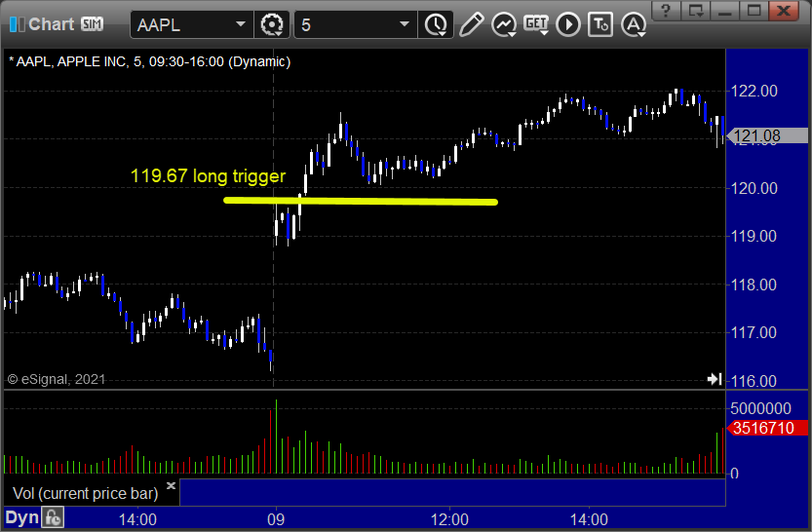
Task: Click the 12:00 time axis label
Action: tap(449, 519)
